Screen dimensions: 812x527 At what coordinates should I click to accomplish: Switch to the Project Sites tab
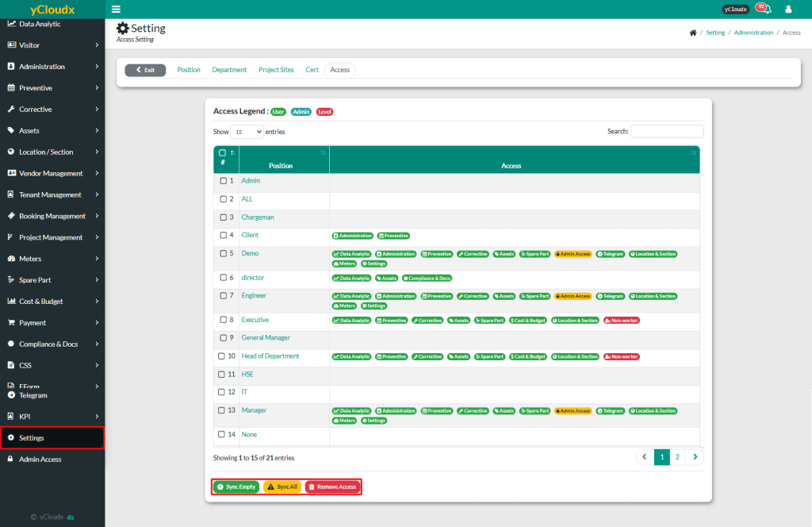click(276, 70)
